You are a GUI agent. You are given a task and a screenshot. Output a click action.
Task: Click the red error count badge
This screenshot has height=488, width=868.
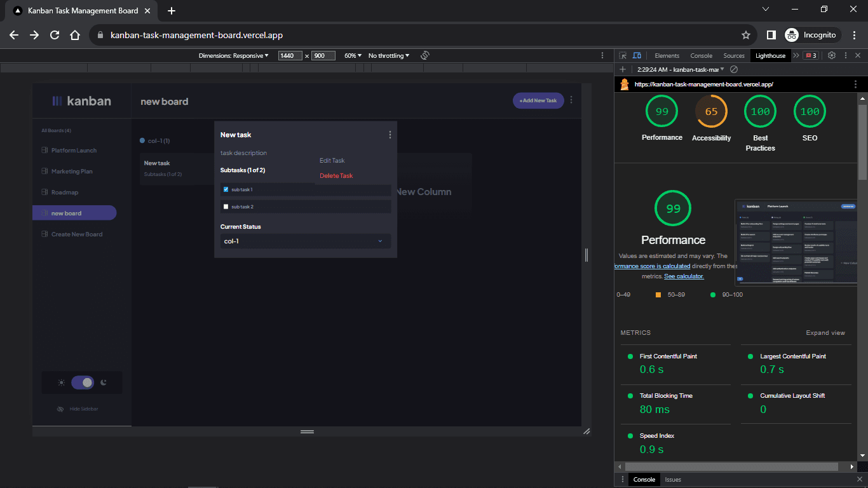point(811,56)
